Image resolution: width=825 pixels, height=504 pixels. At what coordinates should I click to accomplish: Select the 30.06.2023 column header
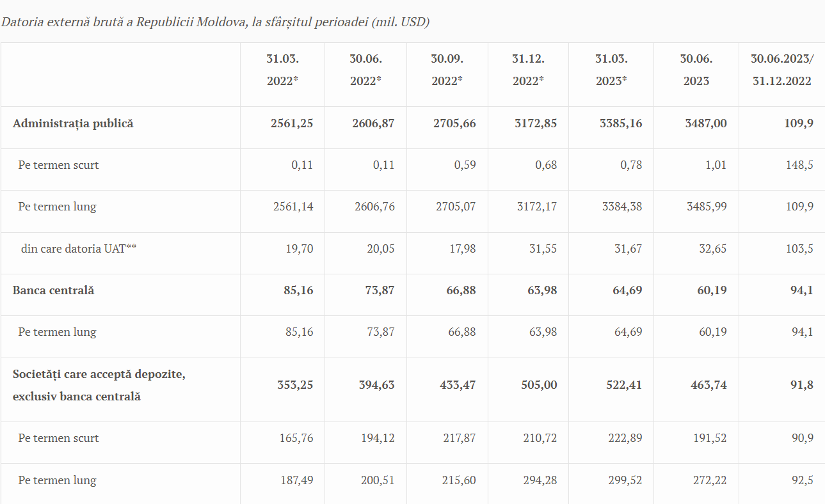tap(696, 70)
